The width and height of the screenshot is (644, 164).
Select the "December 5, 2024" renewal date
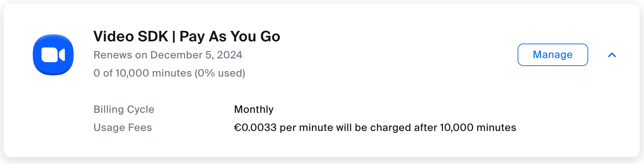click(x=196, y=55)
